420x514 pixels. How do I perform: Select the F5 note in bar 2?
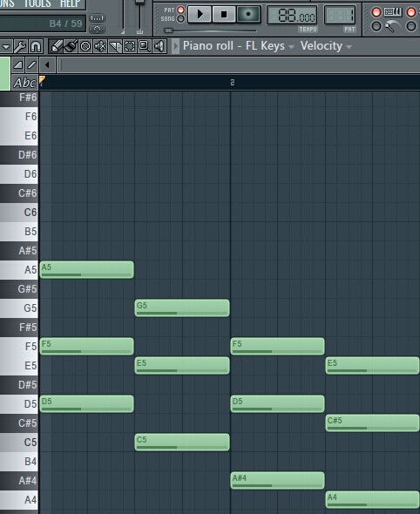(277, 347)
